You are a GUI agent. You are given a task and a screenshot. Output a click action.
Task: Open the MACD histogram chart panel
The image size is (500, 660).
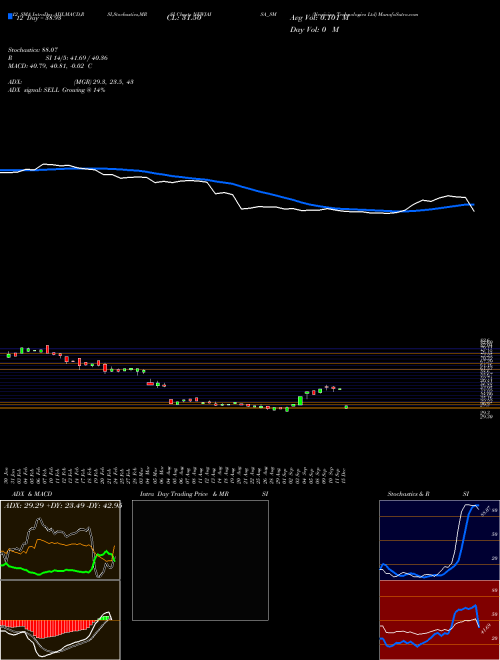click(x=60, y=620)
